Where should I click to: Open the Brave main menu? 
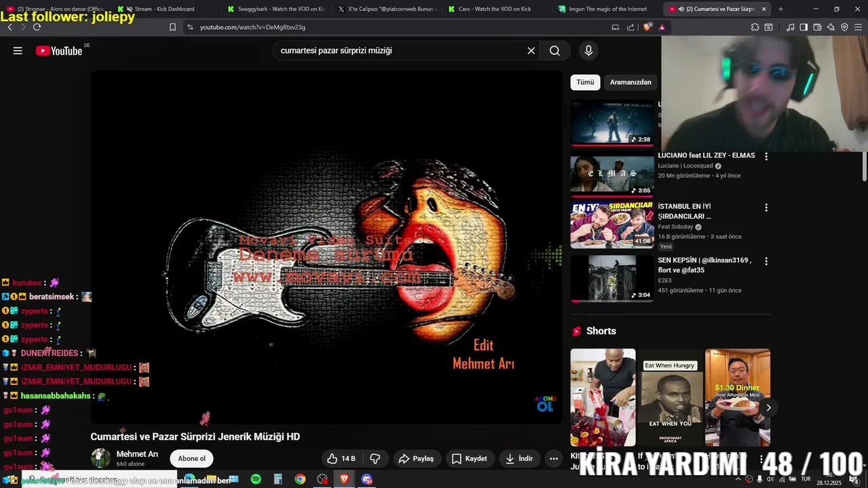click(x=858, y=27)
